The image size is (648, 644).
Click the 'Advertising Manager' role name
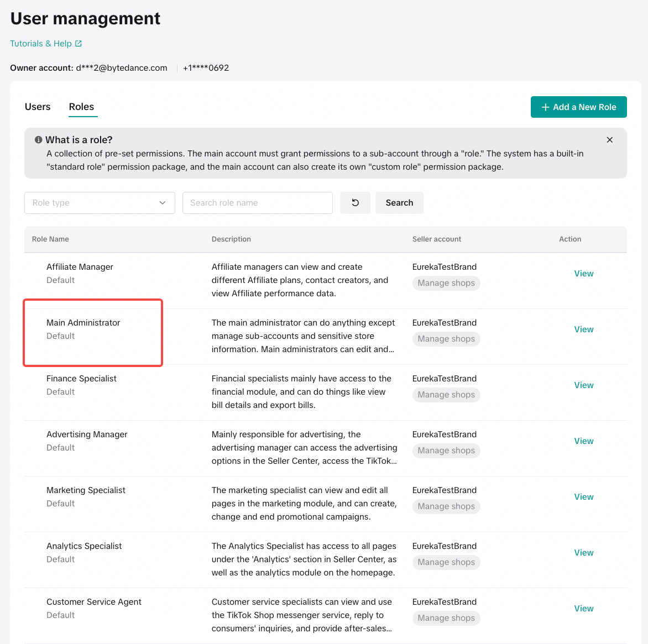pos(87,434)
